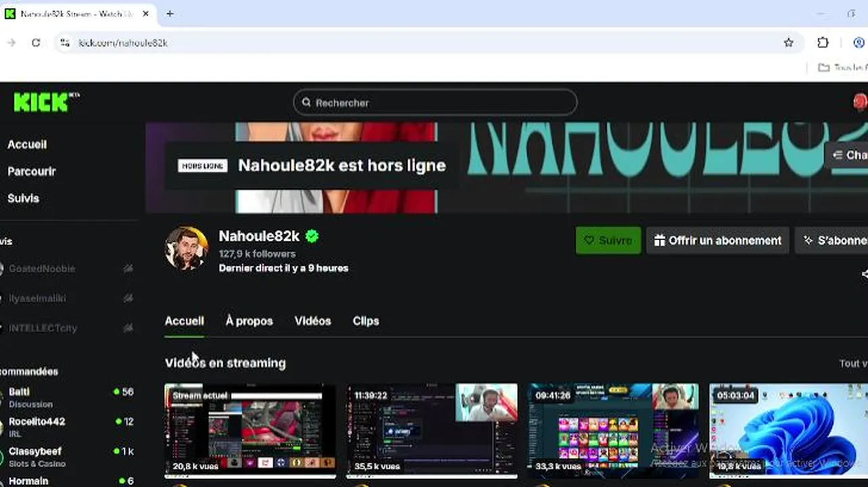This screenshot has height=487, width=868.
Task: Click the browser address bar URL
Action: (123, 43)
